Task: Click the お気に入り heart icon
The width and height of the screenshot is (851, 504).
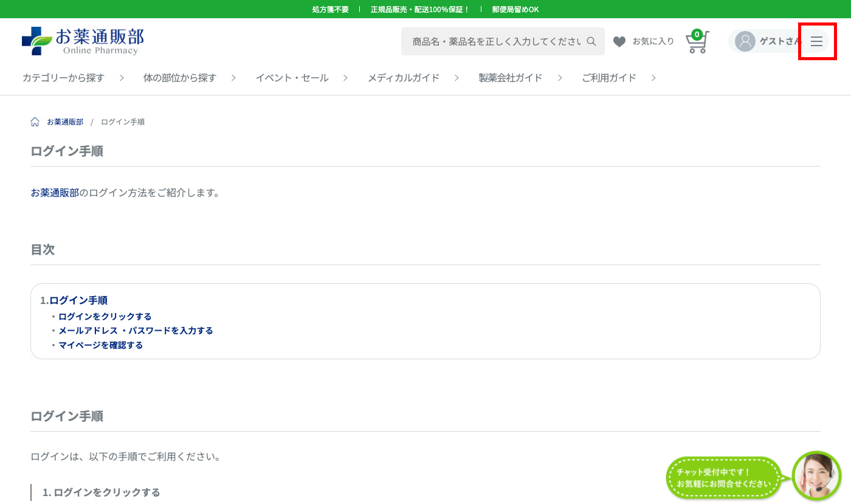Action: [x=619, y=41]
